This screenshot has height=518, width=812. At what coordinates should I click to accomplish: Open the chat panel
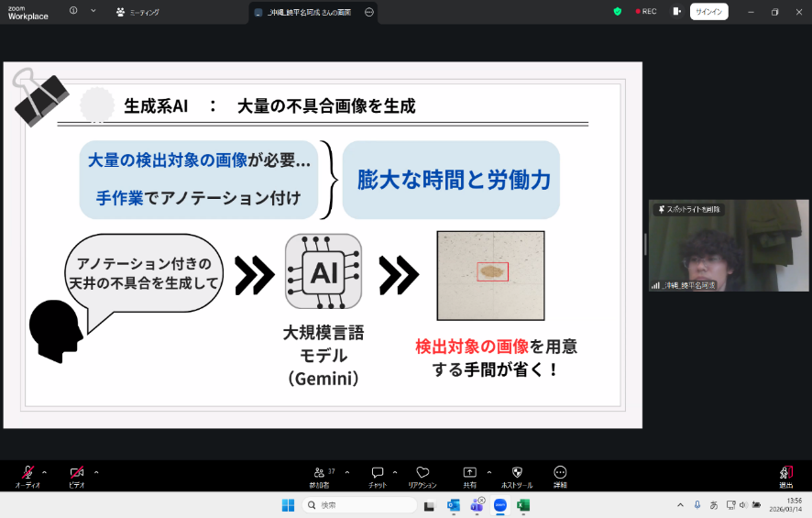pyautogui.click(x=377, y=473)
